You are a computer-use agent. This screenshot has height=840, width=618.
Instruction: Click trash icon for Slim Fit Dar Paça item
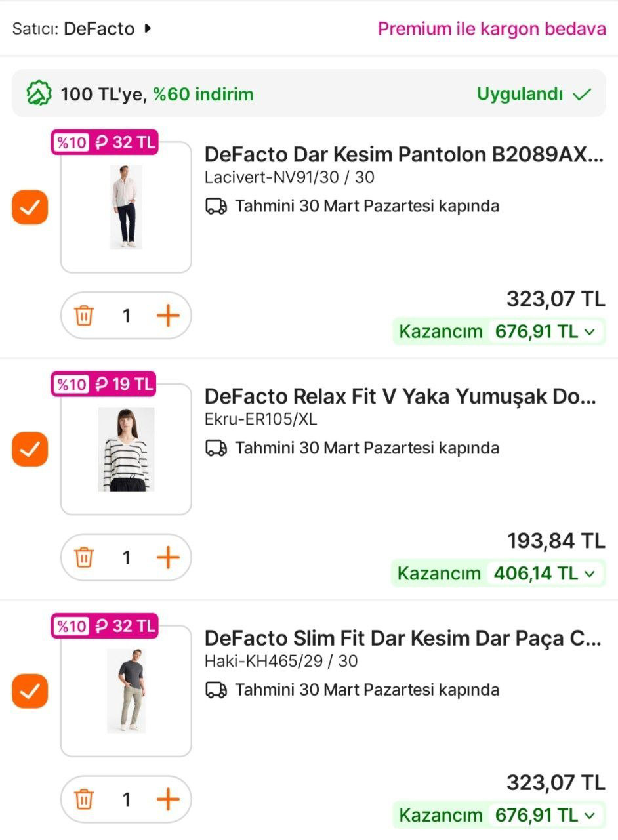point(84,799)
